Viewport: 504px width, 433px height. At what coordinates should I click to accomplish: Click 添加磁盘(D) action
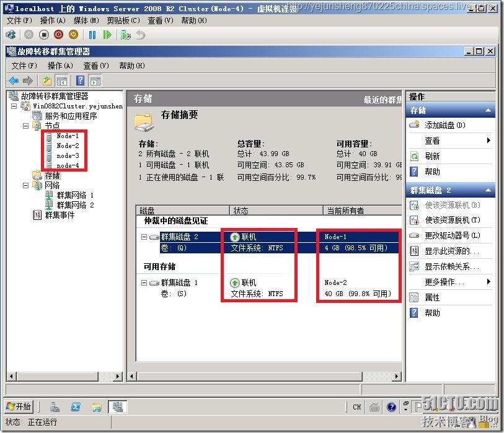click(445, 125)
